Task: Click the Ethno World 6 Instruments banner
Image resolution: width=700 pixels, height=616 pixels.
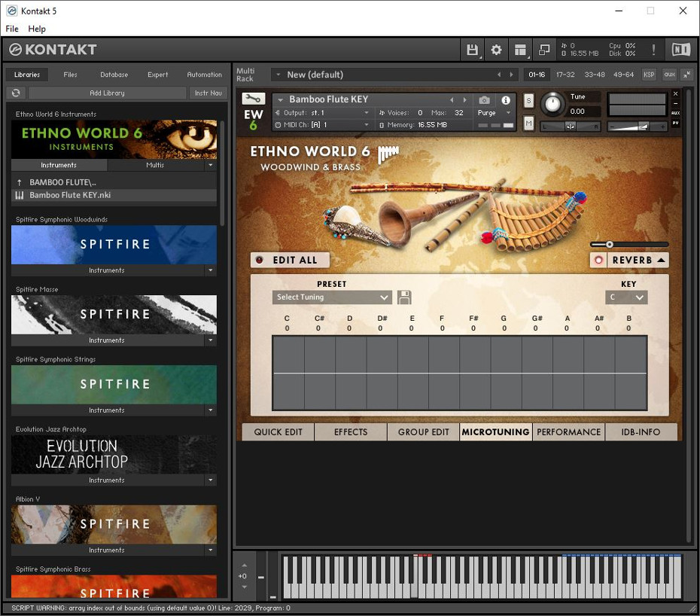Action: [114, 139]
